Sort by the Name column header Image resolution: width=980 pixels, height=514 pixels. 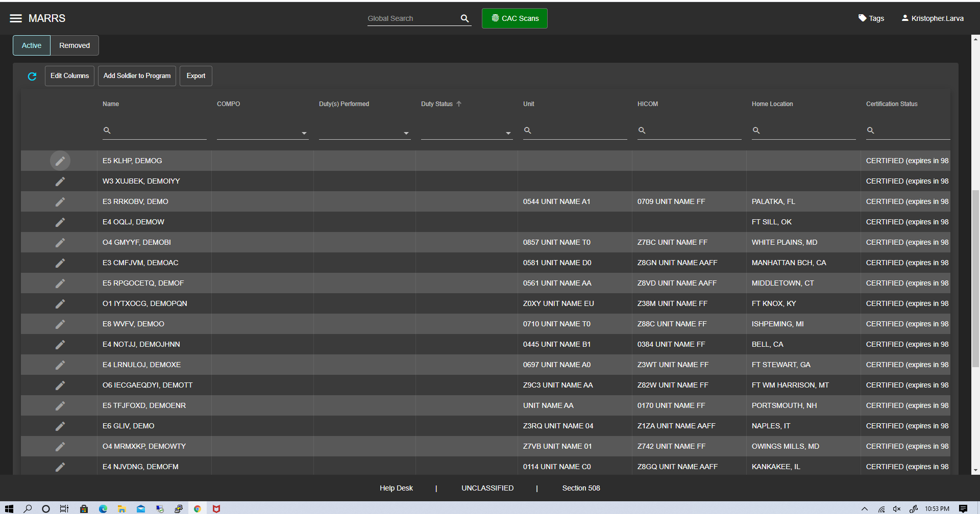(111, 104)
